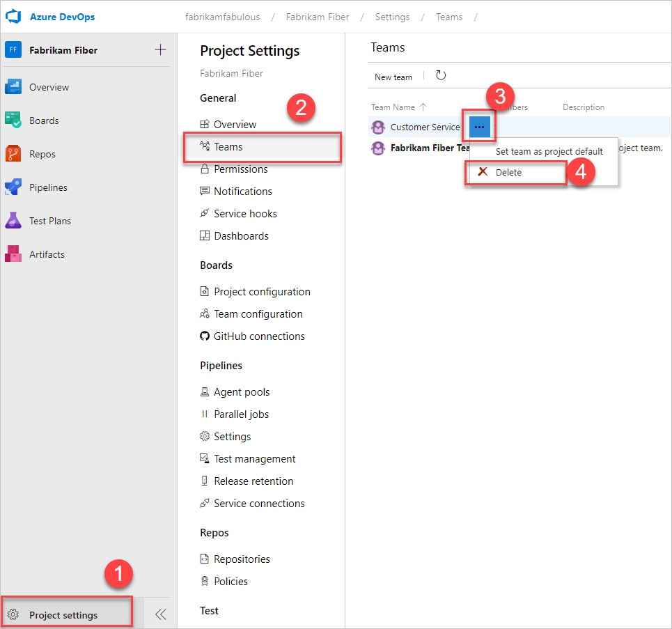This screenshot has width=672, height=629.
Task: Click the Test Plans flask icon
Action: [13, 221]
